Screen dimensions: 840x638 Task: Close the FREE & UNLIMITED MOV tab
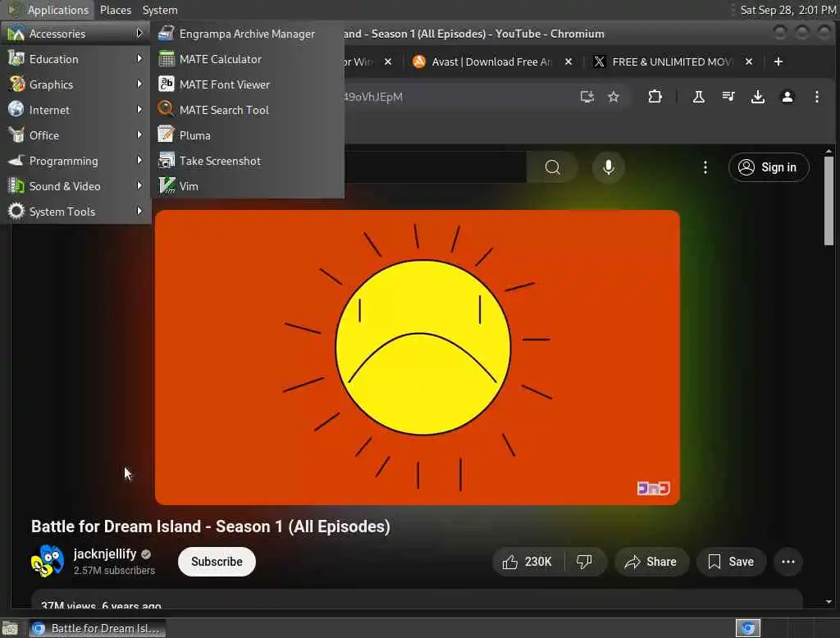[x=749, y=62]
